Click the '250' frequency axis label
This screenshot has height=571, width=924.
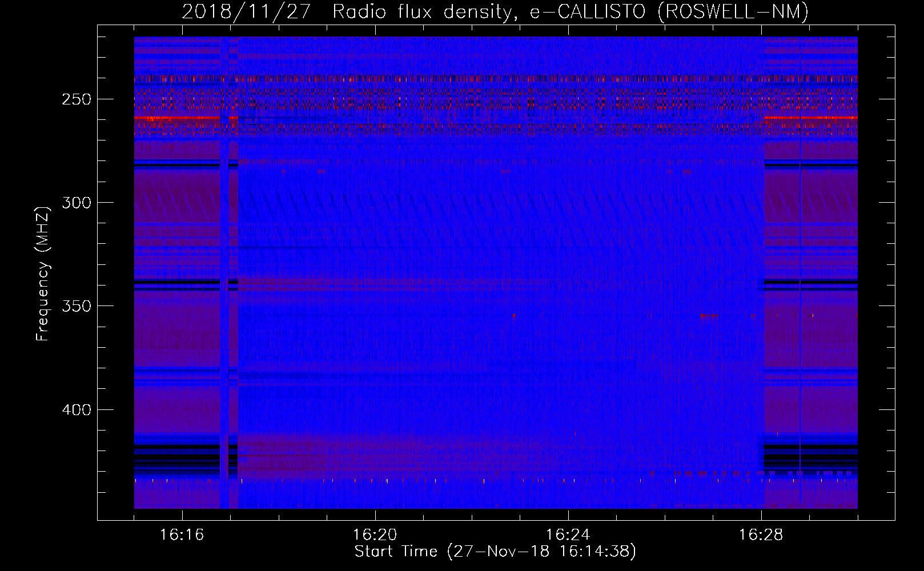pos(77,99)
